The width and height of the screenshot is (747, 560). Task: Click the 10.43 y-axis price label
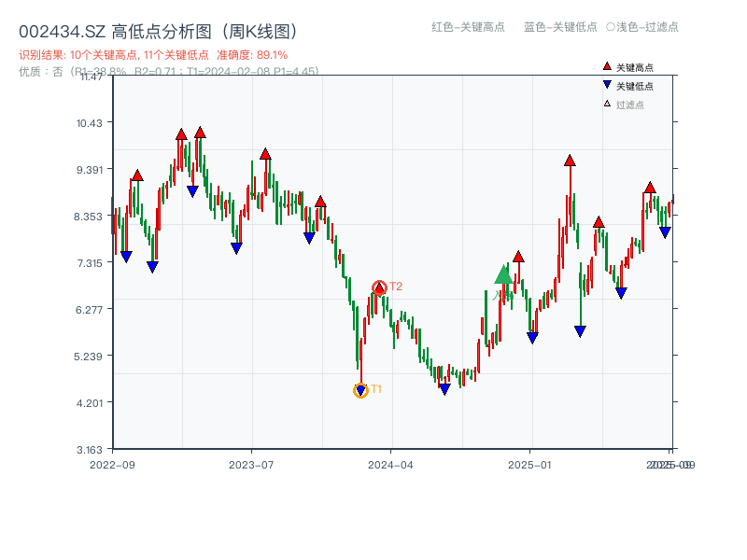[x=90, y=123]
